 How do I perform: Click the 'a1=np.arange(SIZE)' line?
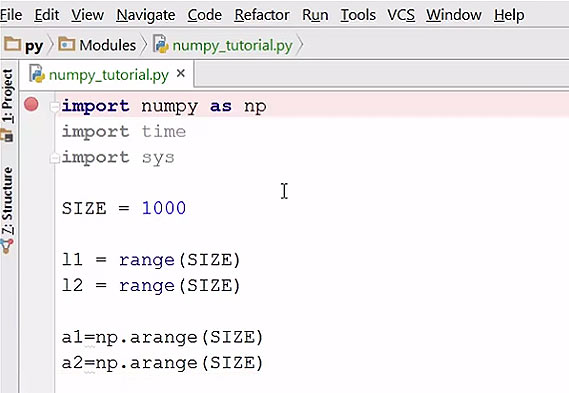click(162, 337)
